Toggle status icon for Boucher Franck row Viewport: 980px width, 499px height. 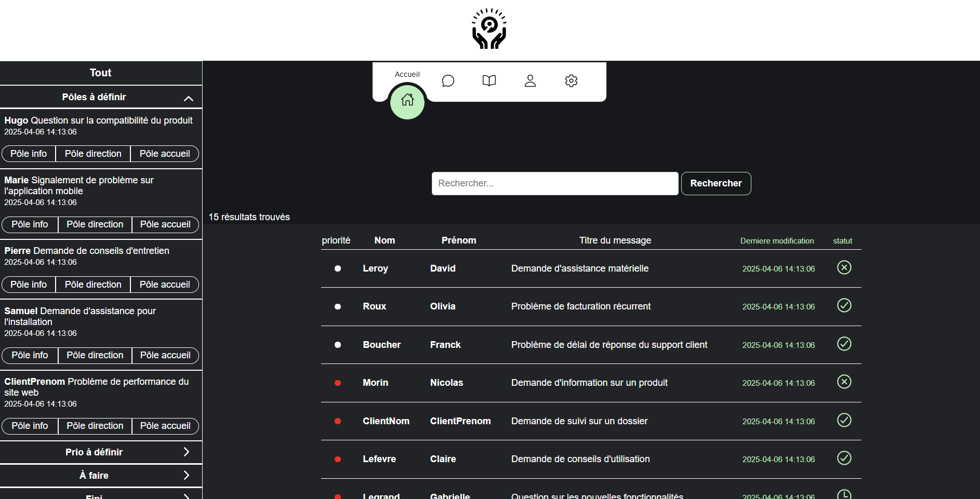[x=844, y=344]
